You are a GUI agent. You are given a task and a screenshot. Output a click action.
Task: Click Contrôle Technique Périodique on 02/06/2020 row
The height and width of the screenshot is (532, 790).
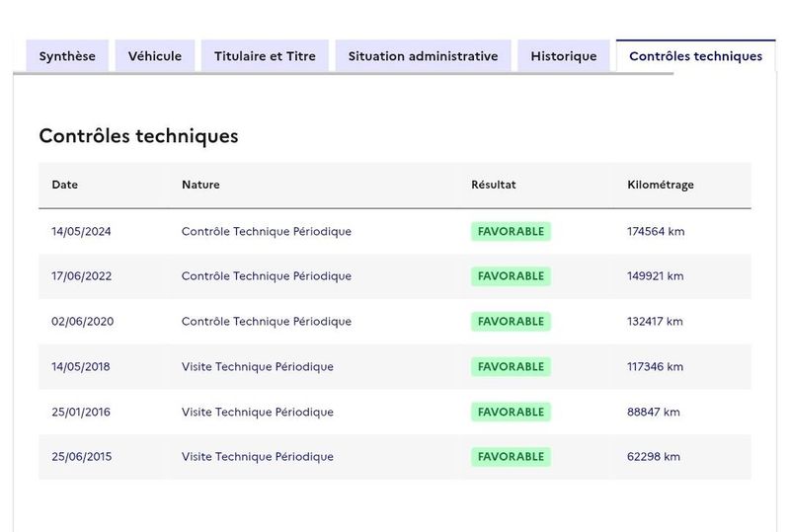267,322
